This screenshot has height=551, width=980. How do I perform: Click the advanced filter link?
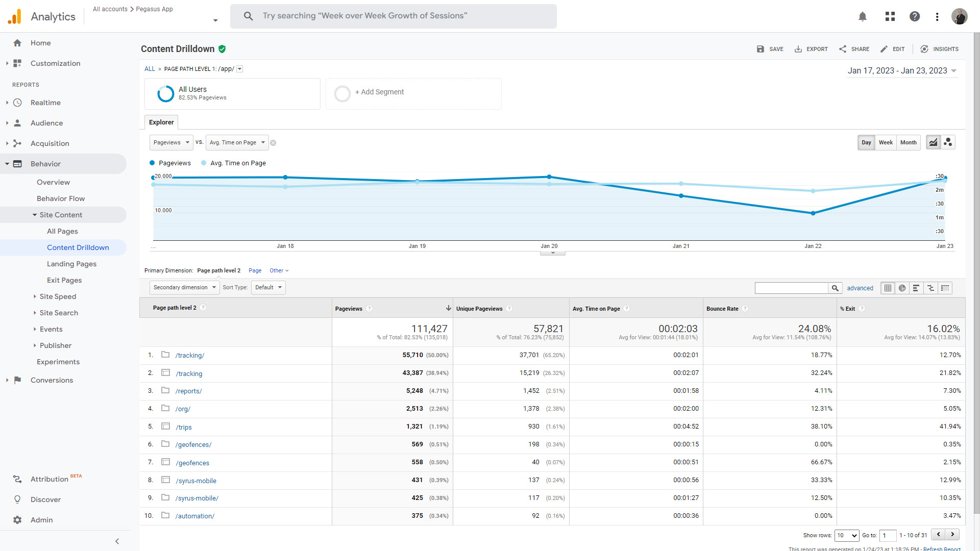point(860,288)
